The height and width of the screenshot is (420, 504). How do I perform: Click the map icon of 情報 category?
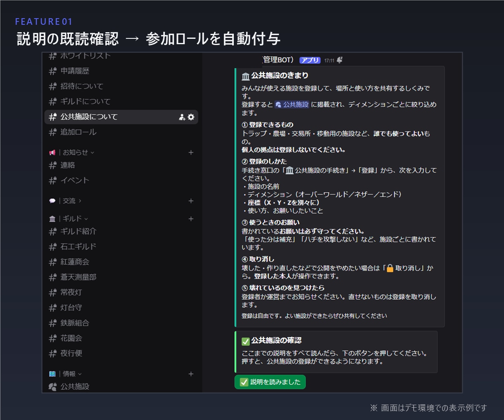(x=52, y=374)
